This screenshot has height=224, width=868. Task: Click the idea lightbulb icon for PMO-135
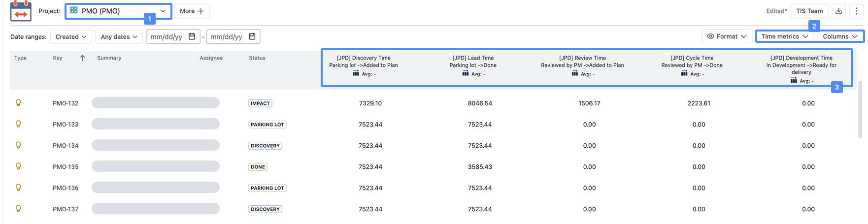18,166
